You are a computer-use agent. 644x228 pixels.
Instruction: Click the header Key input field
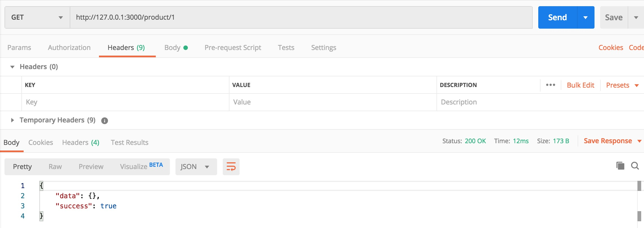click(x=125, y=102)
